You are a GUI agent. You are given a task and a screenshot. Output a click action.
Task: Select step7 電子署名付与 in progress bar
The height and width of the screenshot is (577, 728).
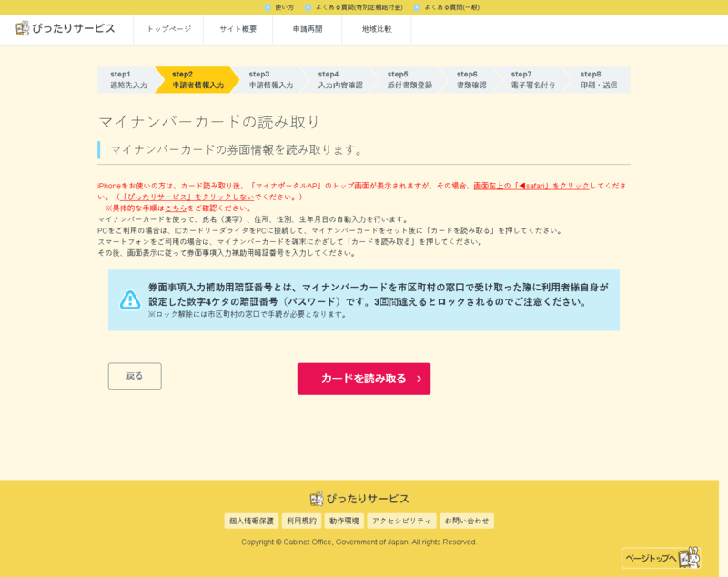click(x=533, y=80)
